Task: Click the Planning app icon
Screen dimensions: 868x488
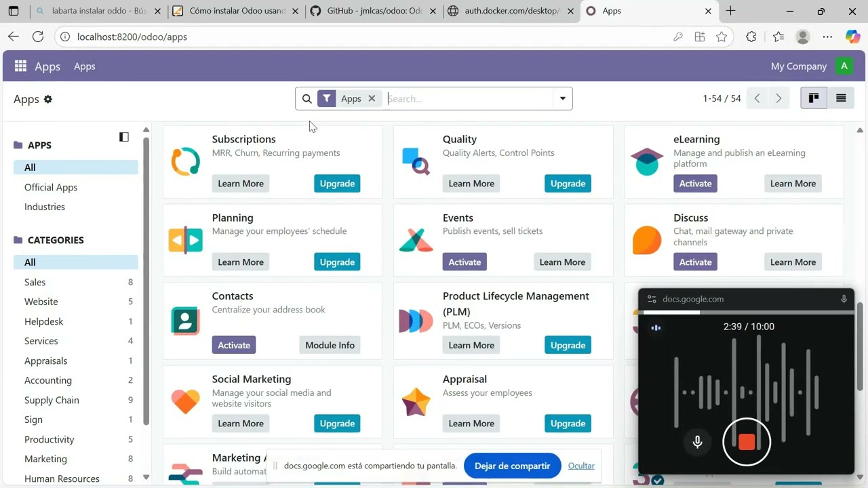Action: click(x=185, y=240)
